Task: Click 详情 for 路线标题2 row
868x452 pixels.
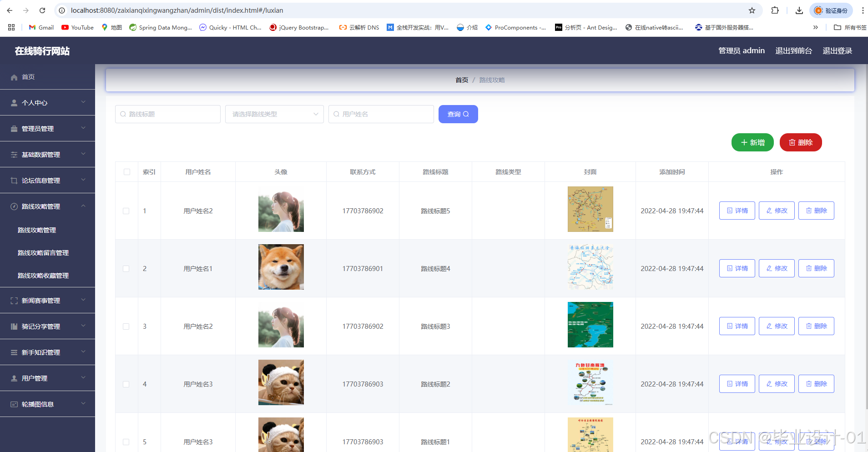Action: click(737, 384)
